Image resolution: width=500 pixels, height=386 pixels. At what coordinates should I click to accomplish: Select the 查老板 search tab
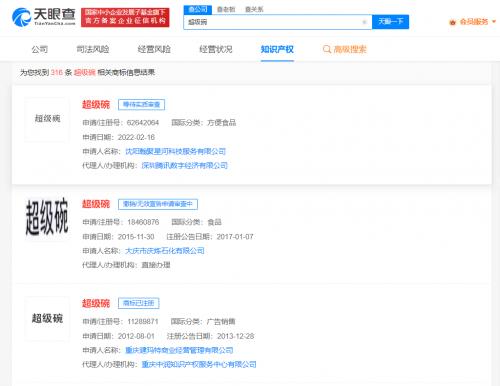tap(226, 9)
